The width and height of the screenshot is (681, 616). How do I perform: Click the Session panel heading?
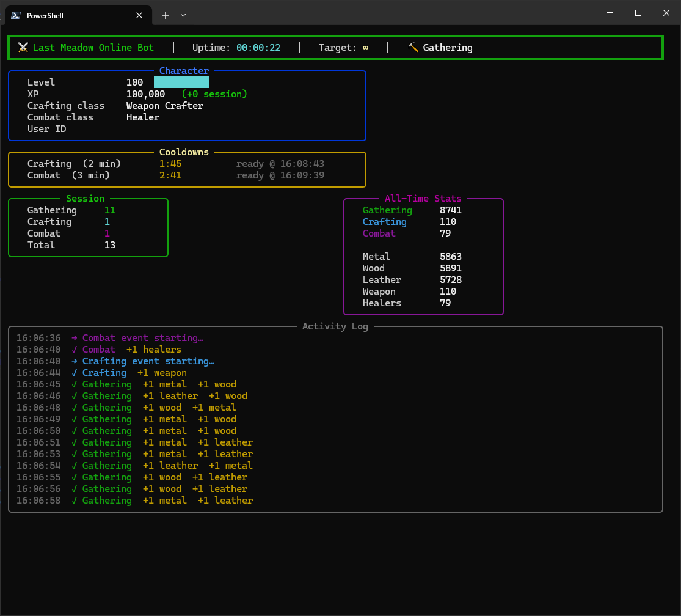coord(85,199)
